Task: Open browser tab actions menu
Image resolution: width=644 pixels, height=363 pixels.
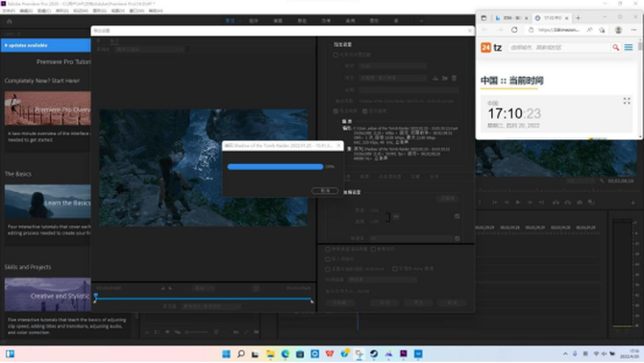Action: click(483, 18)
